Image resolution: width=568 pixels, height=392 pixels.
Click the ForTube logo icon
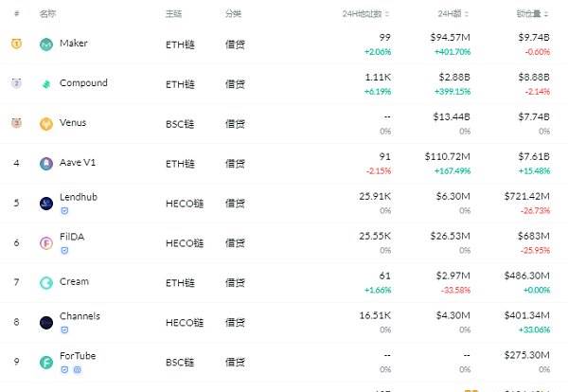(46, 362)
